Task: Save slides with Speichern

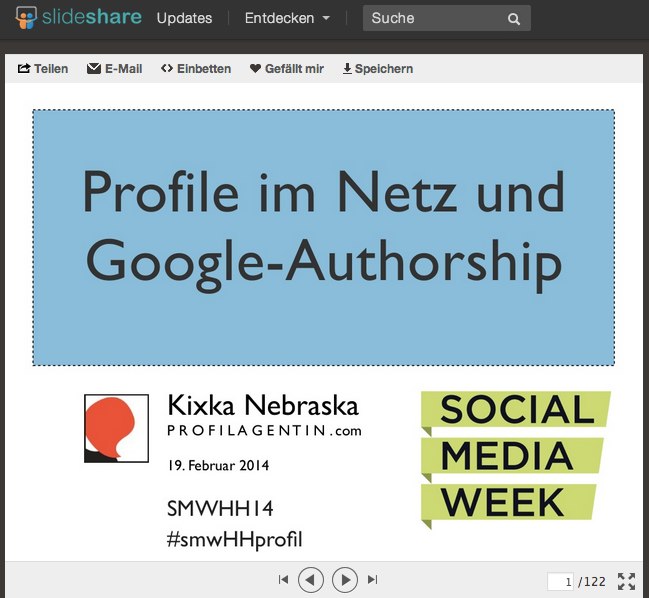Action: coord(378,69)
